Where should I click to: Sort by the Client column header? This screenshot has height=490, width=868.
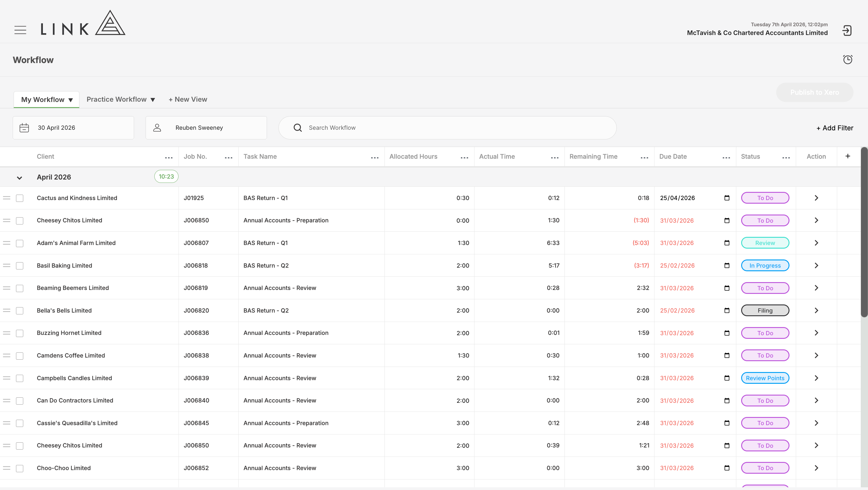click(x=46, y=157)
